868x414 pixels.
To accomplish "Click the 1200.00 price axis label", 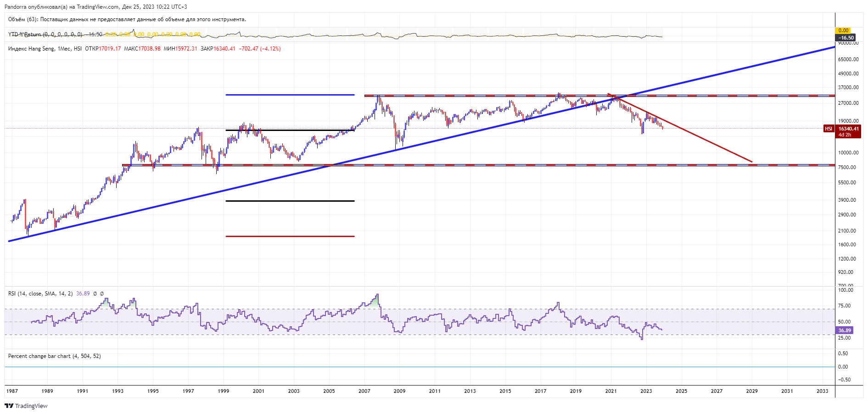I will (847, 259).
